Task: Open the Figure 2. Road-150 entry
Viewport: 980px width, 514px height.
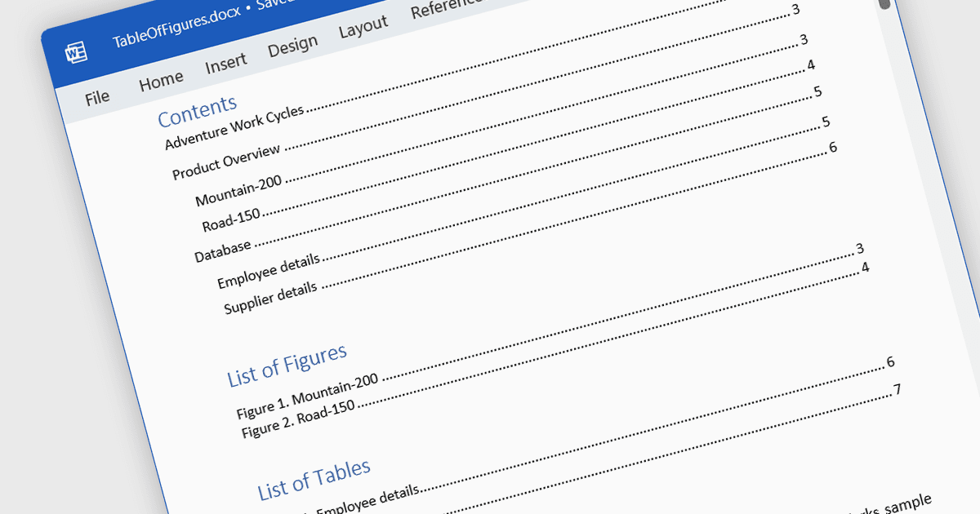Action: pyautogui.click(x=298, y=420)
